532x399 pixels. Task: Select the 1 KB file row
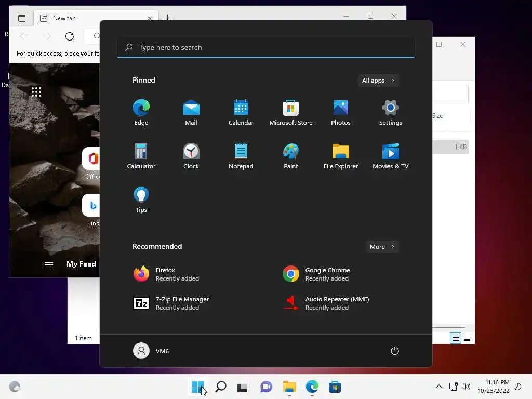(450, 147)
